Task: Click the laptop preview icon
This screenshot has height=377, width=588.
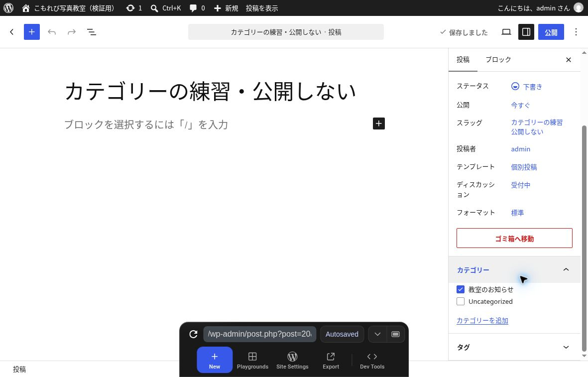Action: click(x=506, y=32)
